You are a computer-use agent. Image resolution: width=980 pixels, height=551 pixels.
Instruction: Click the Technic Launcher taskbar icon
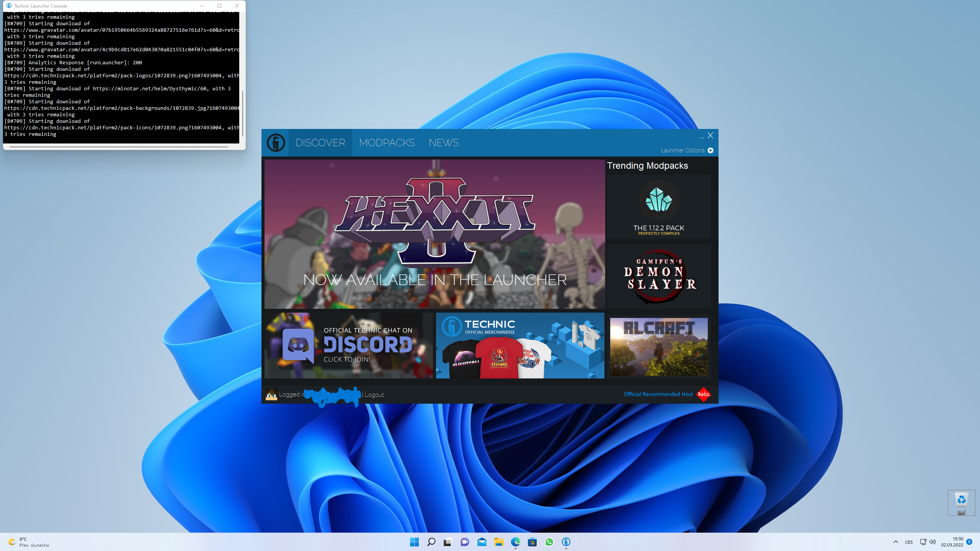tap(566, 542)
